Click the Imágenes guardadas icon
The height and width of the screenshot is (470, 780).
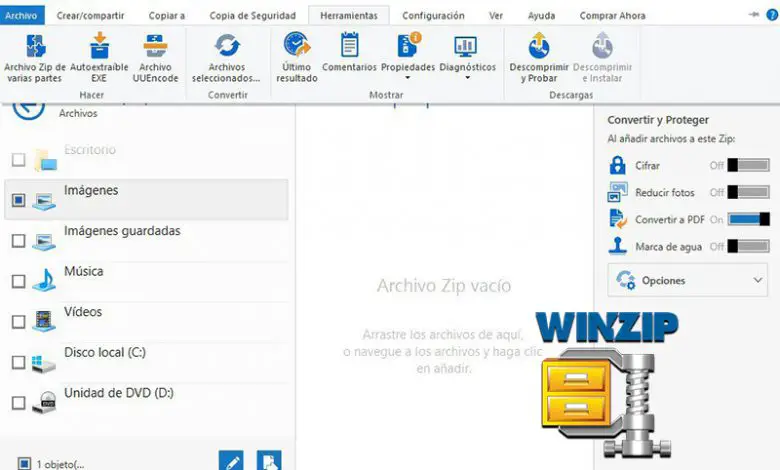[44, 242]
